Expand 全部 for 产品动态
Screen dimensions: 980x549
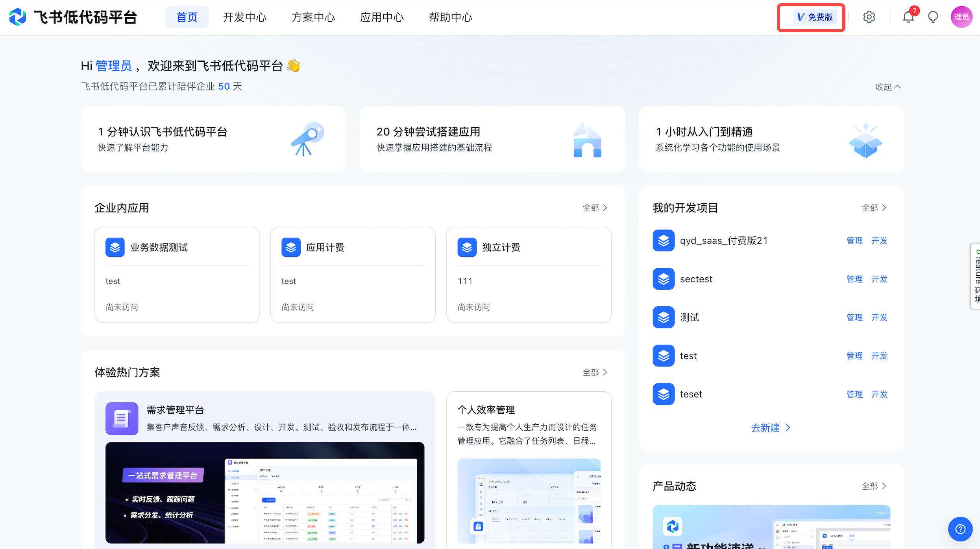coord(874,486)
